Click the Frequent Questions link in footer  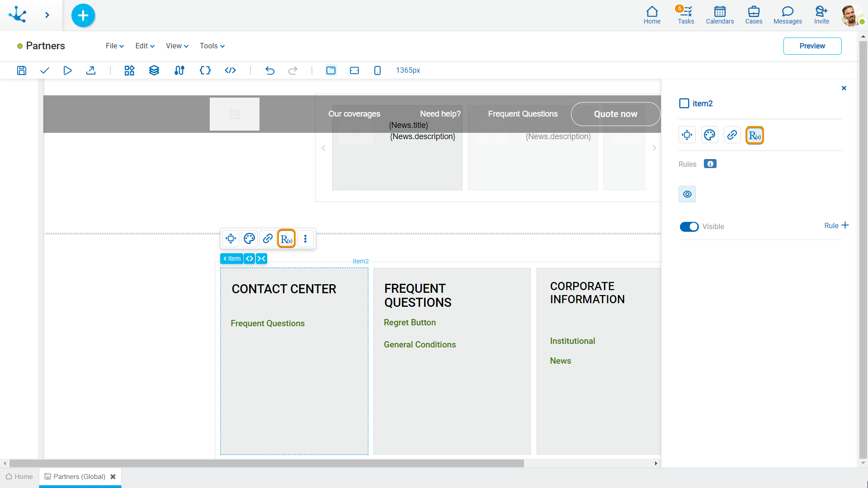click(x=268, y=323)
